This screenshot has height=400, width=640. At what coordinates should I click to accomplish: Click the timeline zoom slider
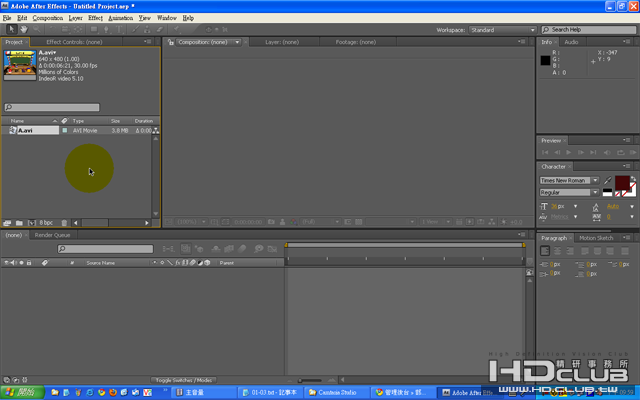309,380
